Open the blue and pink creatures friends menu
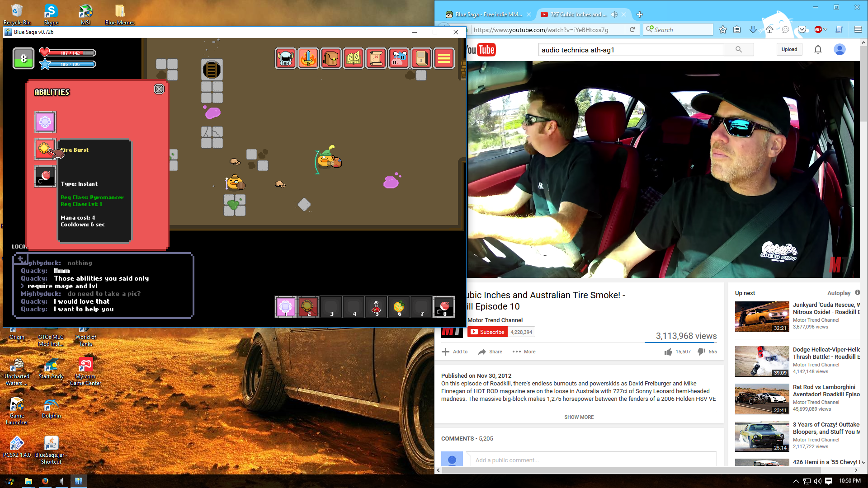Viewport: 868px width, 488px height. (x=399, y=58)
